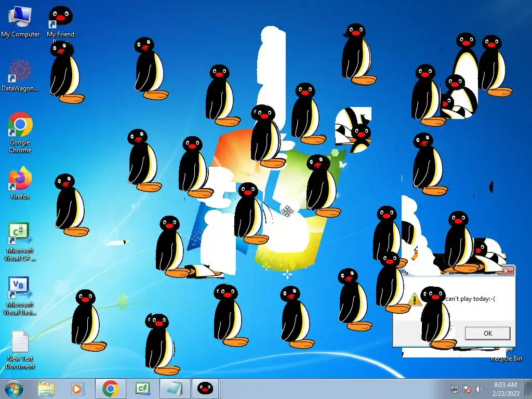
Task: Open the clock showing 8:03 AM
Action: (x=505, y=389)
